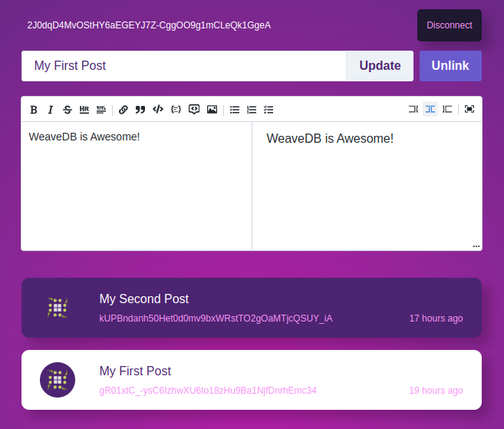Click the post title input field
The height and width of the screenshot is (429, 504).
pyautogui.click(x=184, y=66)
